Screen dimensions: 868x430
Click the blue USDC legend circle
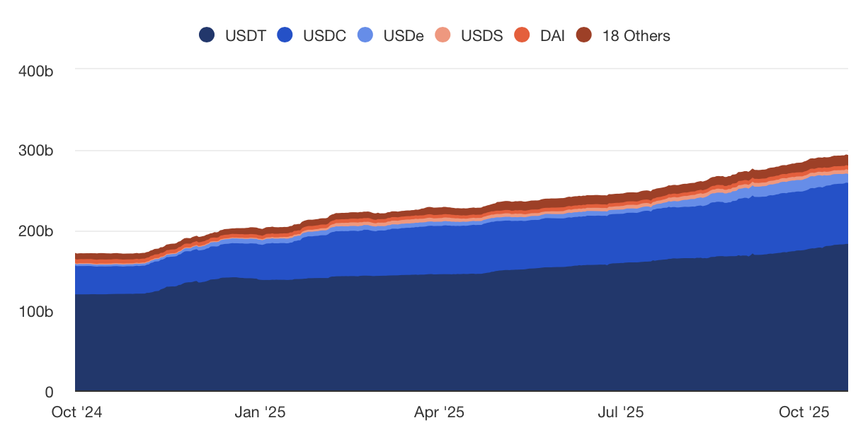(286, 35)
